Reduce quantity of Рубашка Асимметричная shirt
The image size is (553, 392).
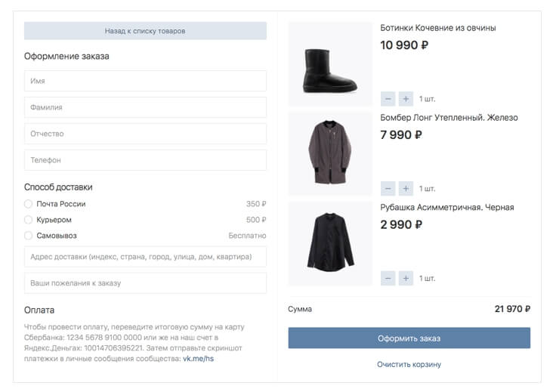click(388, 278)
